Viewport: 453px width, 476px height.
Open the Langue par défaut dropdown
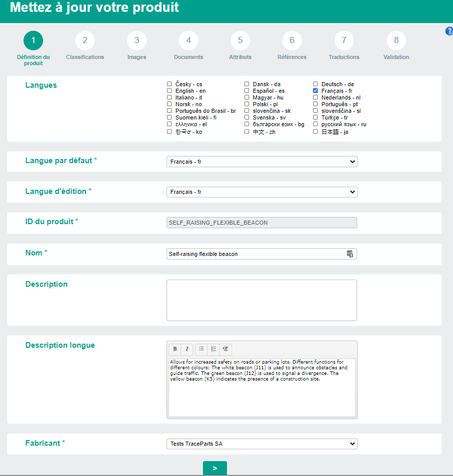click(x=262, y=162)
